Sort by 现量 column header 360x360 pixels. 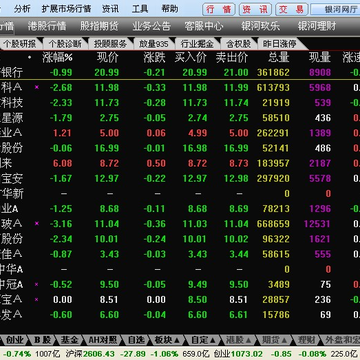tap(320, 58)
